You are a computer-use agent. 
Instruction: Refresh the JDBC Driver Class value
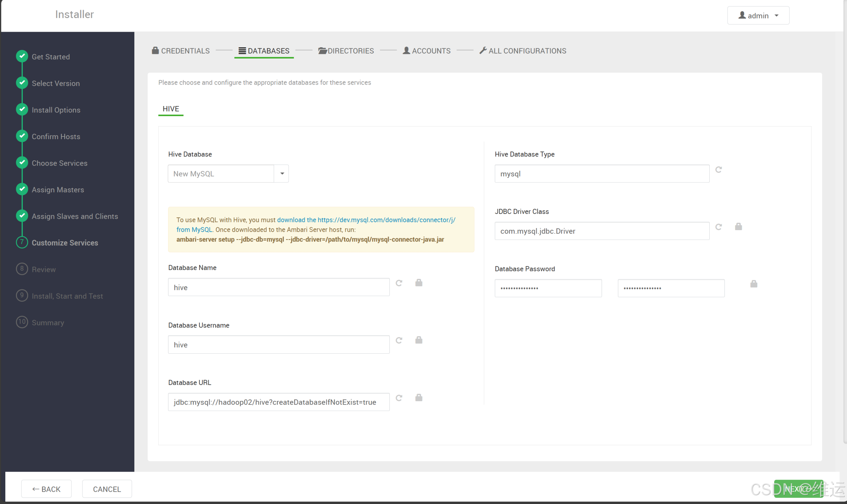click(719, 227)
